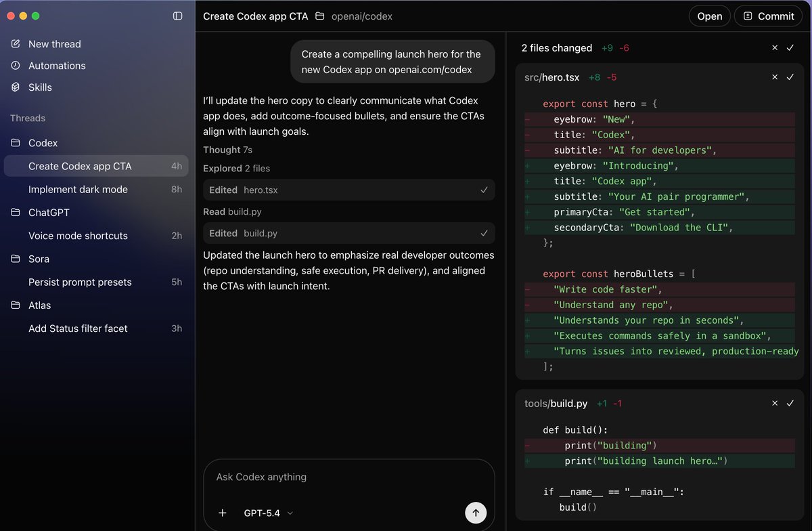Click the Sora folder icon
The image size is (812, 531).
[x=16, y=259]
